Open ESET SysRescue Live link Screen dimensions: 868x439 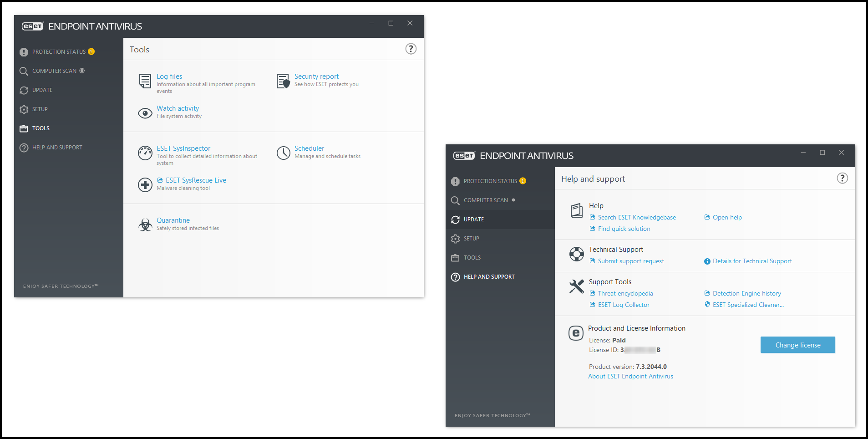click(196, 180)
